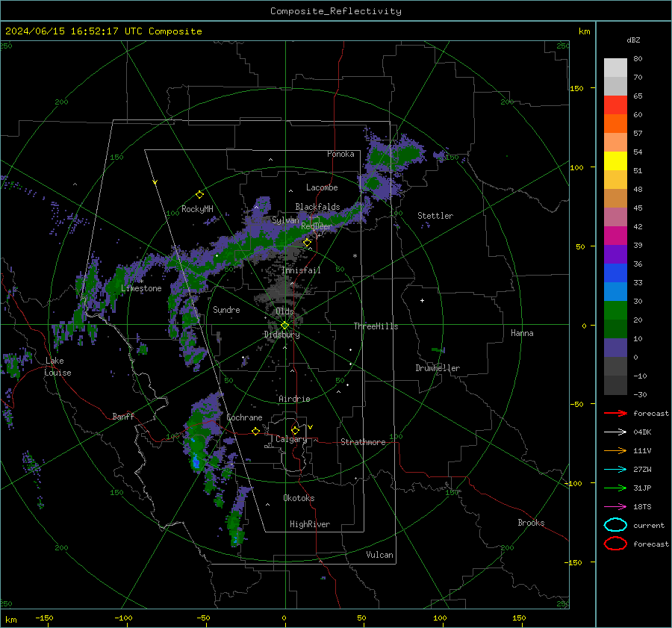Click the Lake Louise label
This screenshot has width=672, height=628.
[57, 367]
